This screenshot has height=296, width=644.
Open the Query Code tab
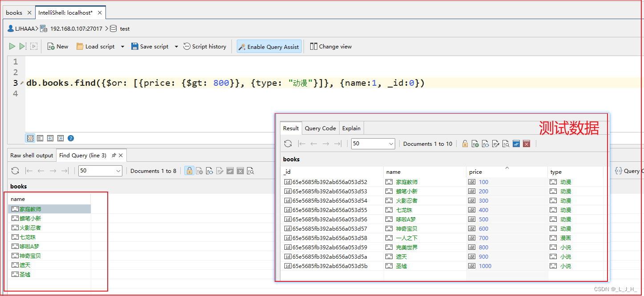pyautogui.click(x=320, y=128)
